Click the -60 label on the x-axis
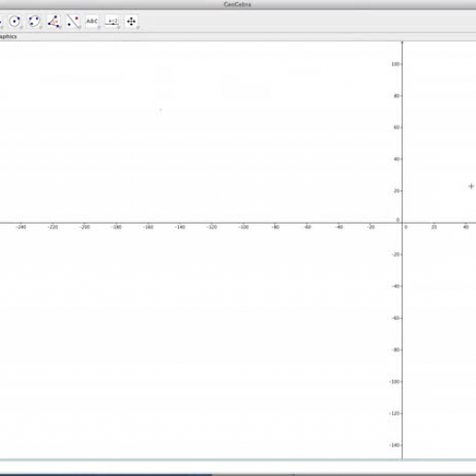The height and width of the screenshot is (476, 476). point(307,227)
